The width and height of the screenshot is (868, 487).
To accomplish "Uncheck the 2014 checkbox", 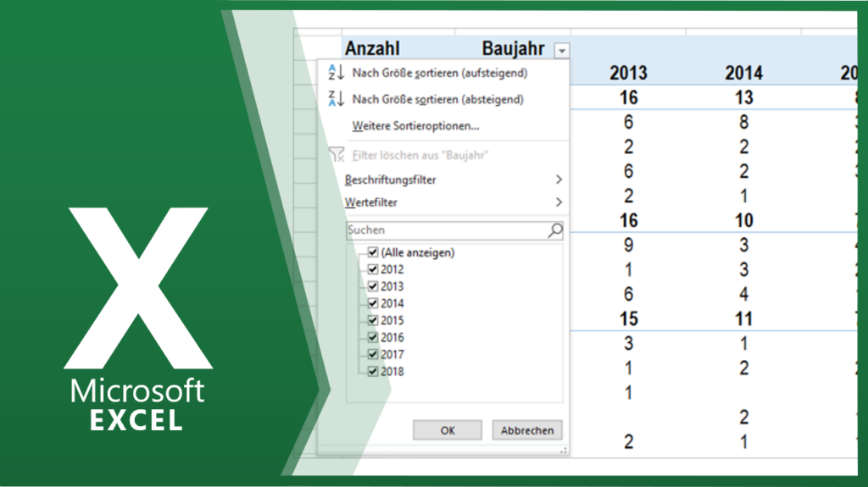I will pos(373,303).
